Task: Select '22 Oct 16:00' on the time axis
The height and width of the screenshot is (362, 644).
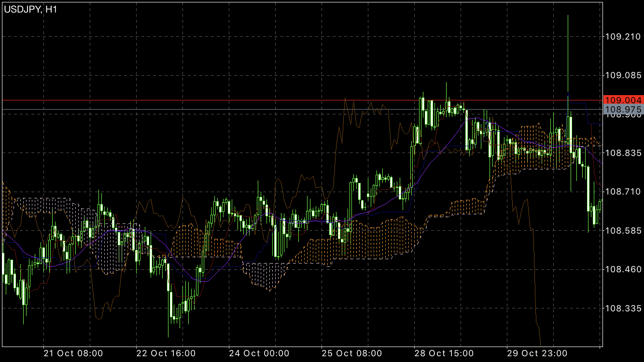Action: click(166, 353)
